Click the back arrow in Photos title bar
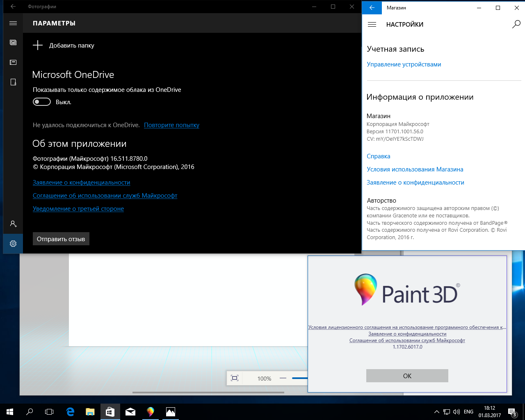 [13, 7]
